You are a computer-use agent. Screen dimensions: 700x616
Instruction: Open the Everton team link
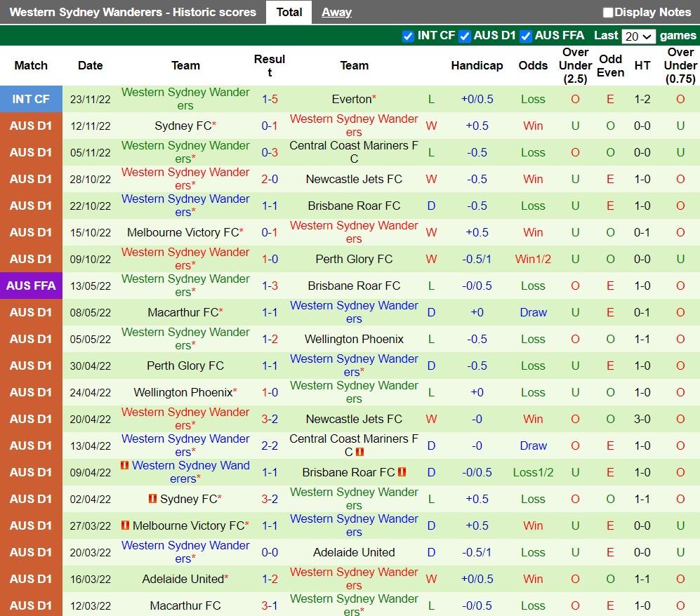(x=352, y=99)
